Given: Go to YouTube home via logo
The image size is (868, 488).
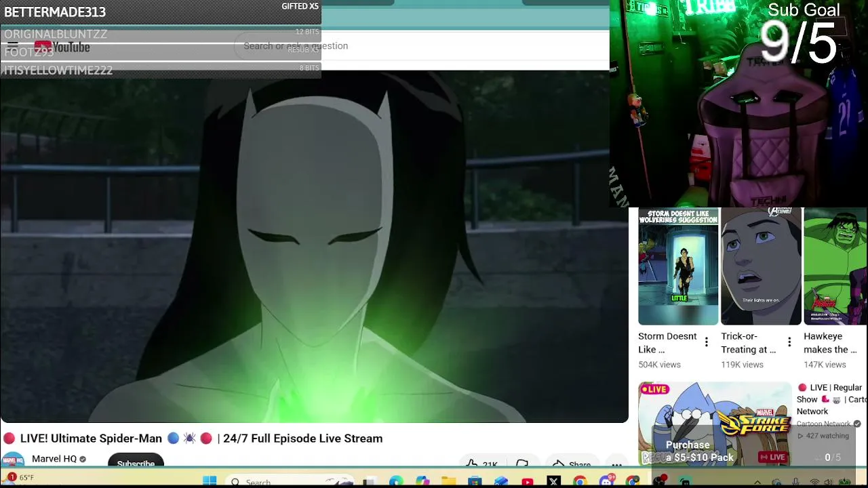Looking at the screenshot, I should pyautogui.click(x=62, y=47).
